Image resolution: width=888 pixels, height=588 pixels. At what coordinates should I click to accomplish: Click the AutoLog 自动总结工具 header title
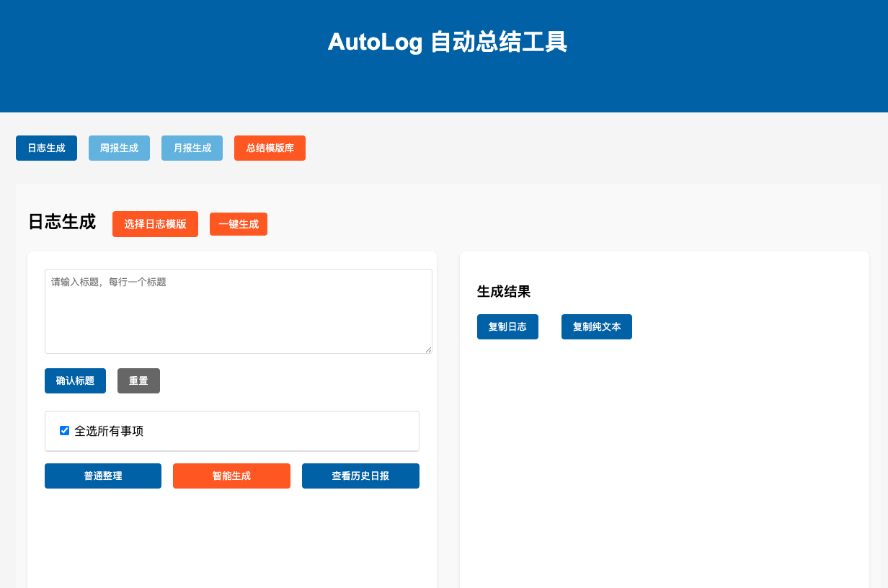tap(447, 42)
